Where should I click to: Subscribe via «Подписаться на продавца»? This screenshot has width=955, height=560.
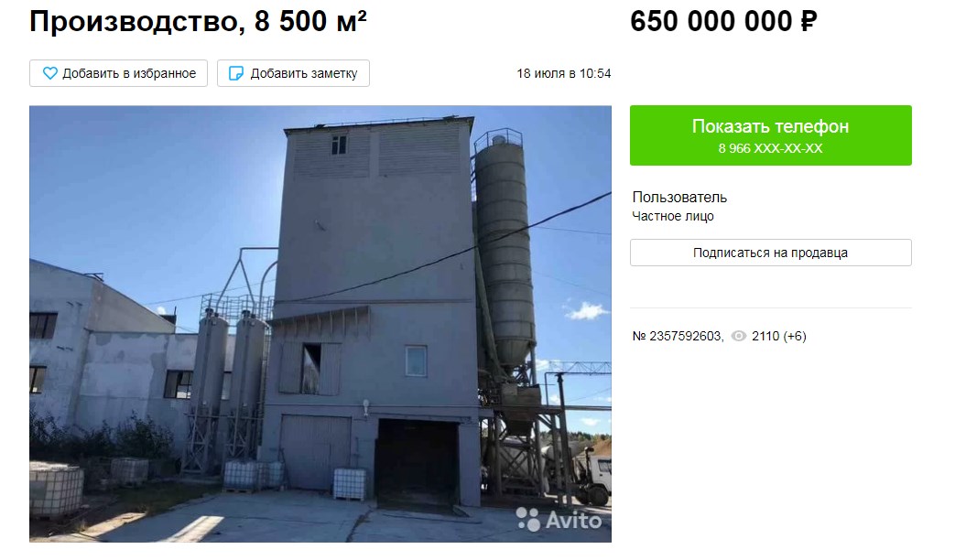pos(770,253)
